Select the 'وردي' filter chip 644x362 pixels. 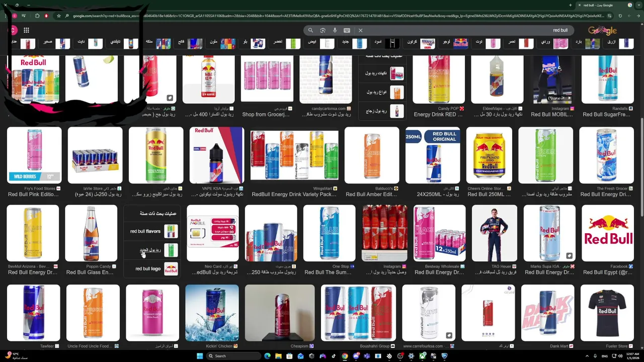[552, 43]
